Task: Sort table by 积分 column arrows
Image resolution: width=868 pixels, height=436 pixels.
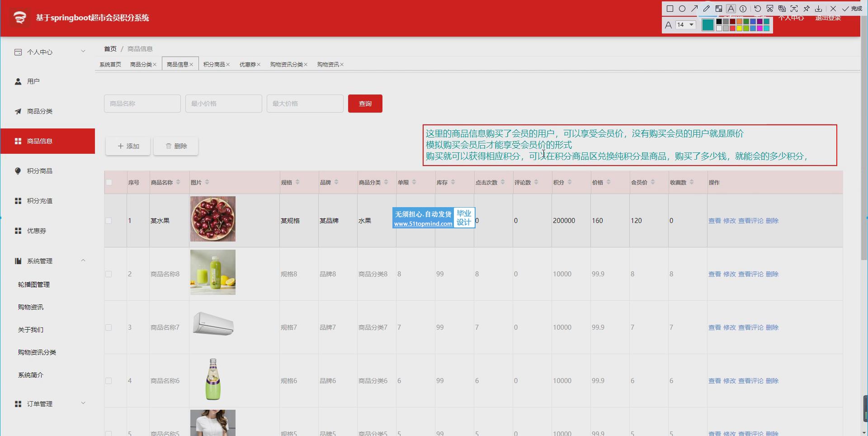Action: pyautogui.click(x=570, y=182)
